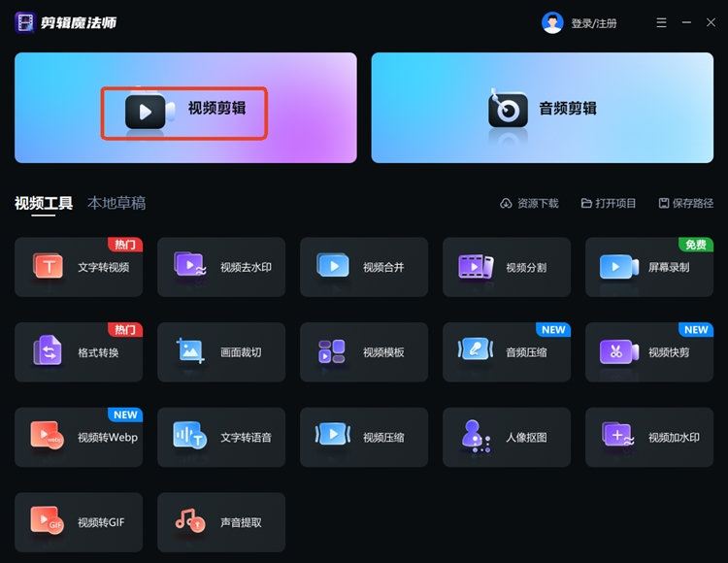Screen dimensions: 728x563
Task: Click the 视频去水印 icon
Action: [x=189, y=265]
